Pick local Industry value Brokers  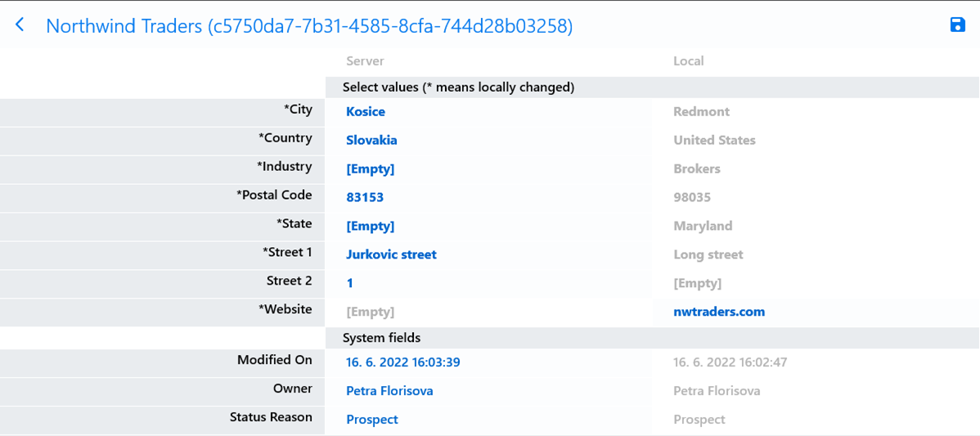[x=696, y=169]
